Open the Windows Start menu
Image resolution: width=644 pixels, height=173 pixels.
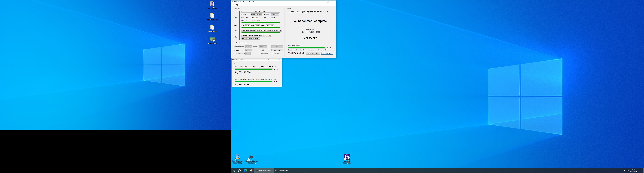[233, 170]
